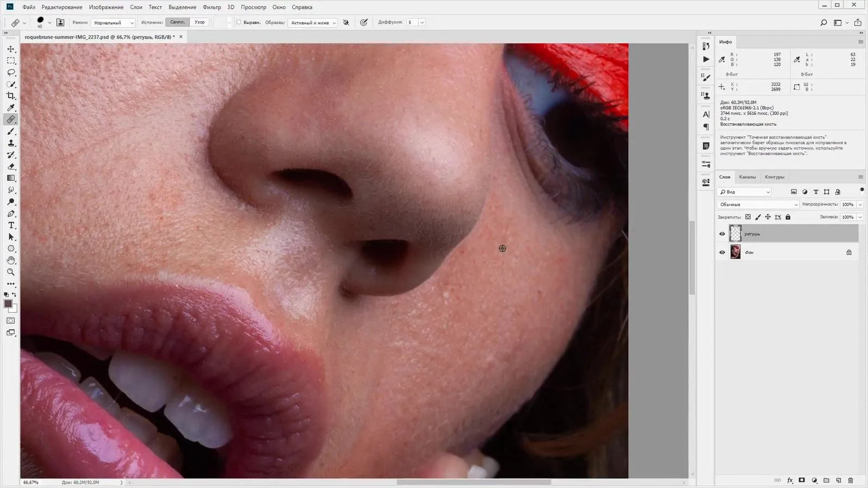Open the History panel icon
Screen dimensions: 868x488
pyautogui.click(x=706, y=47)
